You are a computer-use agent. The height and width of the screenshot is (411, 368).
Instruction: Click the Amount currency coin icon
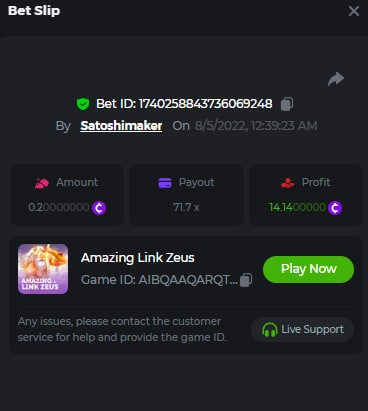tap(99, 208)
